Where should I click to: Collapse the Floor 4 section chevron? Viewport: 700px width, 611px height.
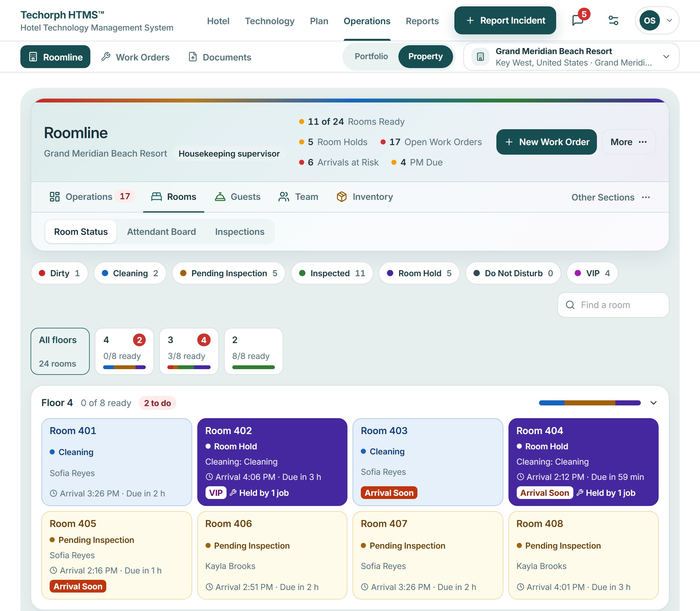[653, 403]
